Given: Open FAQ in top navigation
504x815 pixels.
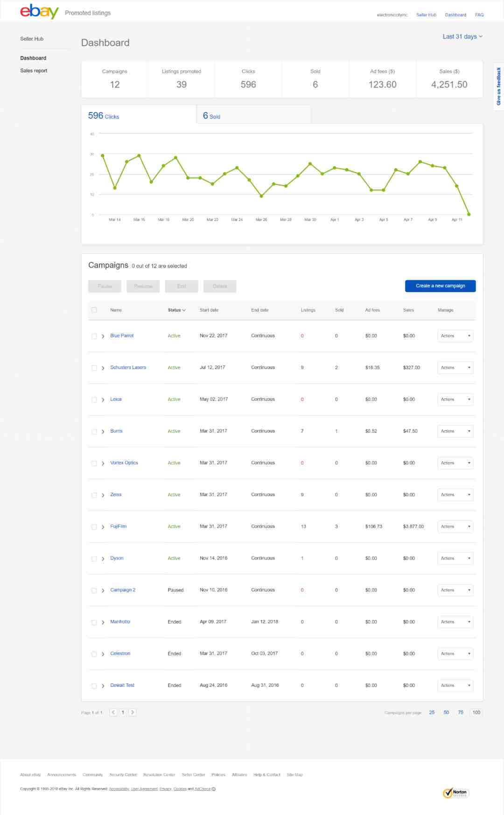Looking at the screenshot, I should click(x=479, y=15).
